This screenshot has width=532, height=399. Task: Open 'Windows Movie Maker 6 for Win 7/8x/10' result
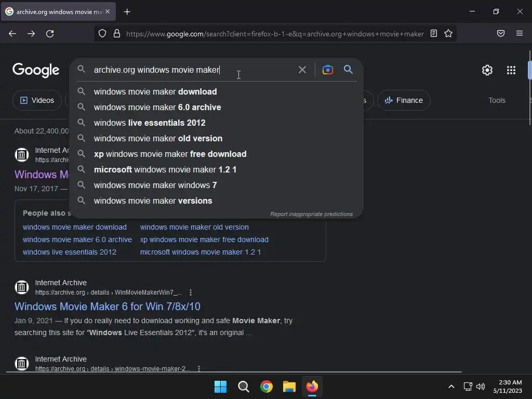coord(107,307)
